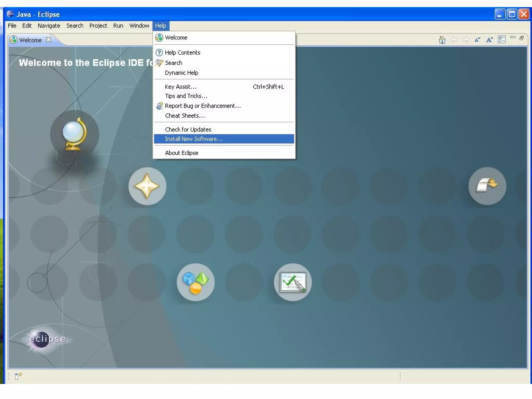
Task: Select About Eclipse menu item
Action: point(181,153)
